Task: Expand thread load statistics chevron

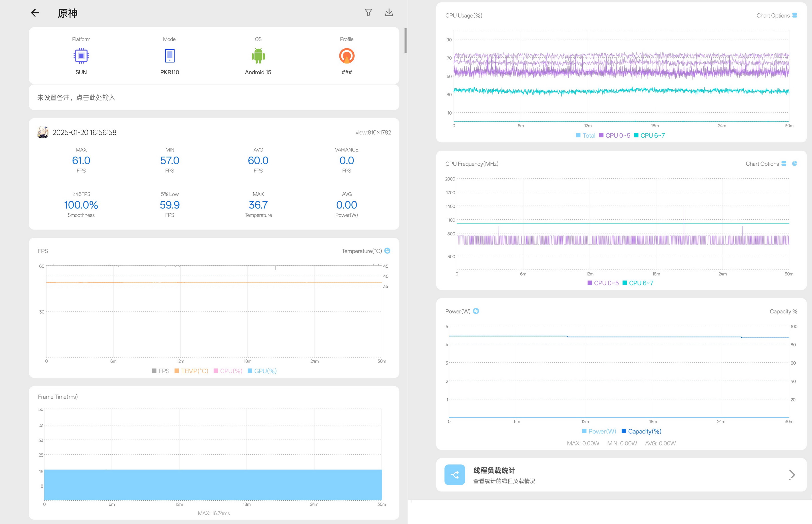Action: (792, 475)
